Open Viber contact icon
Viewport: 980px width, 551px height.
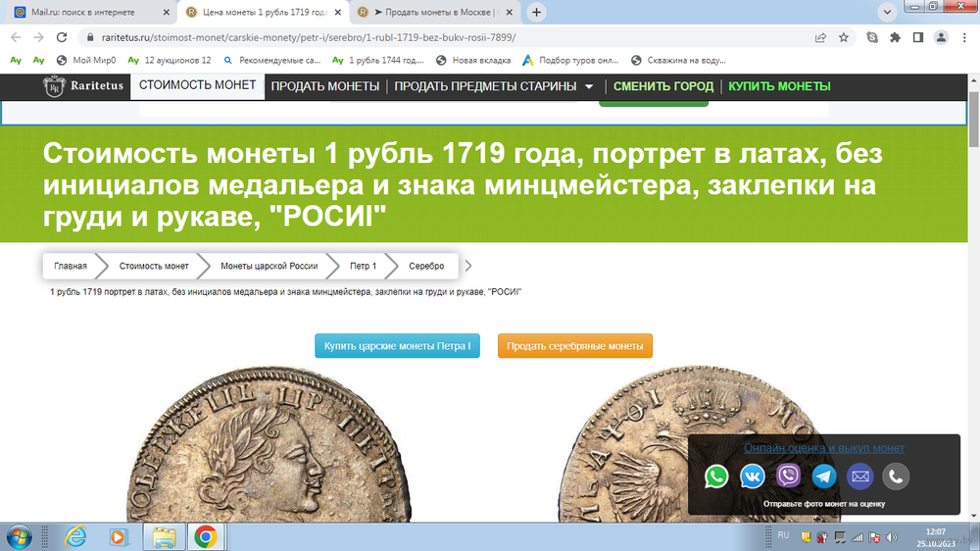pyautogui.click(x=788, y=476)
